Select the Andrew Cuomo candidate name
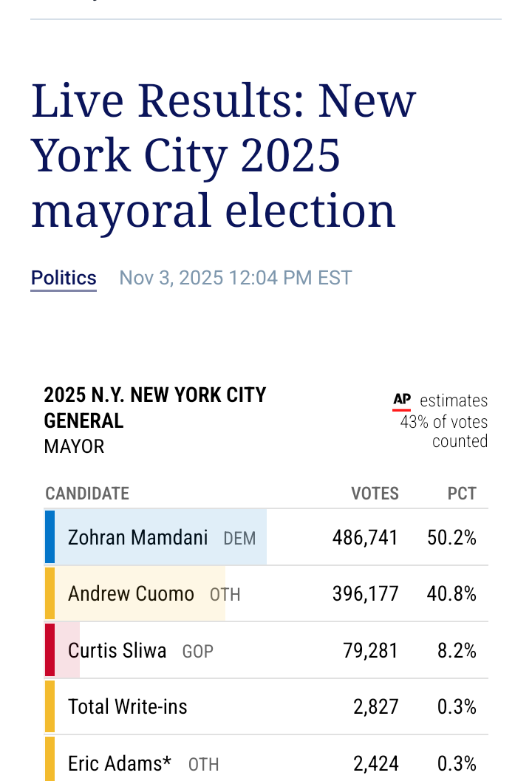The image size is (532, 781). tap(131, 593)
